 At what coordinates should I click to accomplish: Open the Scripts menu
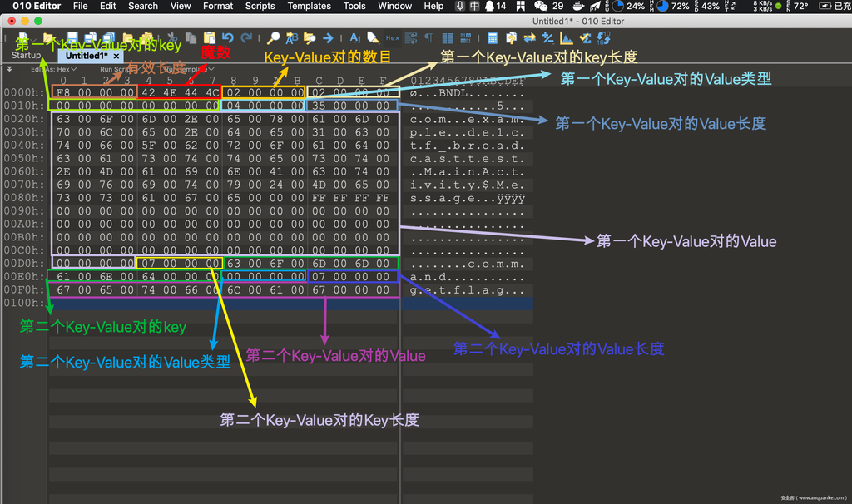[260, 6]
